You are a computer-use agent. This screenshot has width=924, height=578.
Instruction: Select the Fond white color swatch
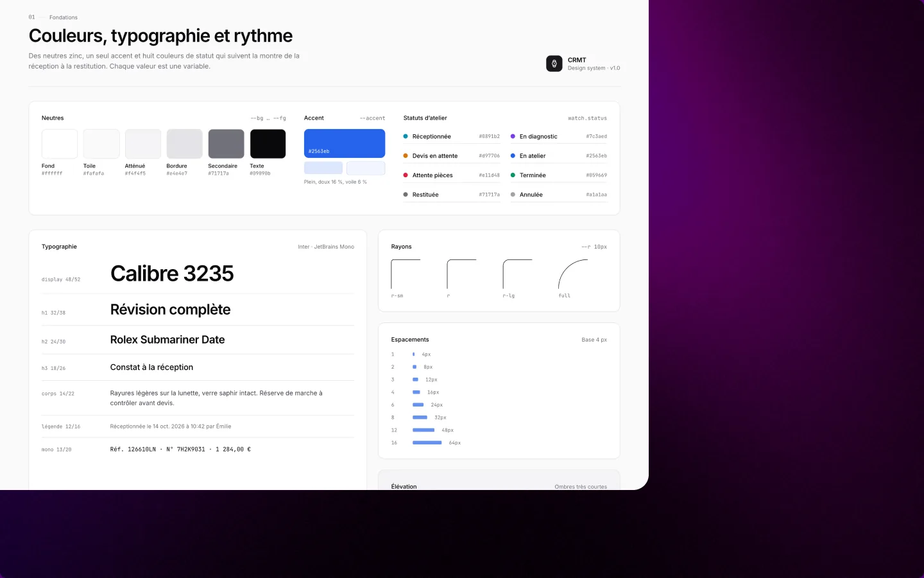(x=60, y=144)
